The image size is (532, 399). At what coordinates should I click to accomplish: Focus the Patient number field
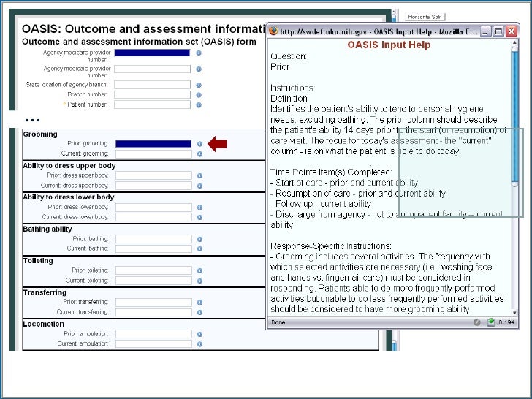pos(152,104)
